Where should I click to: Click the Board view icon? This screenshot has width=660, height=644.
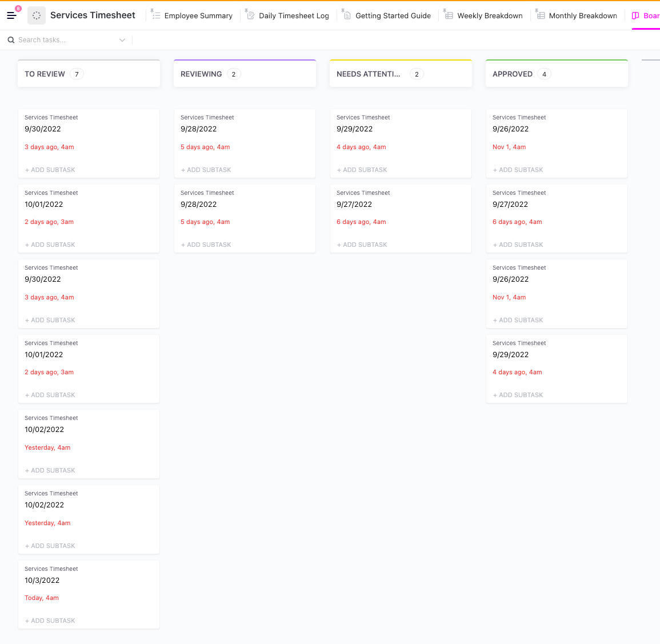635,15
